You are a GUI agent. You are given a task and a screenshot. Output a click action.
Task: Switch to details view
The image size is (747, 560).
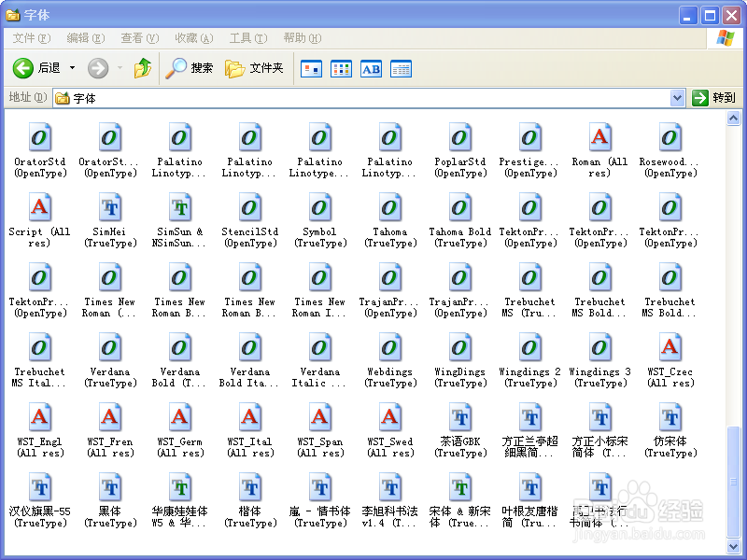401,69
